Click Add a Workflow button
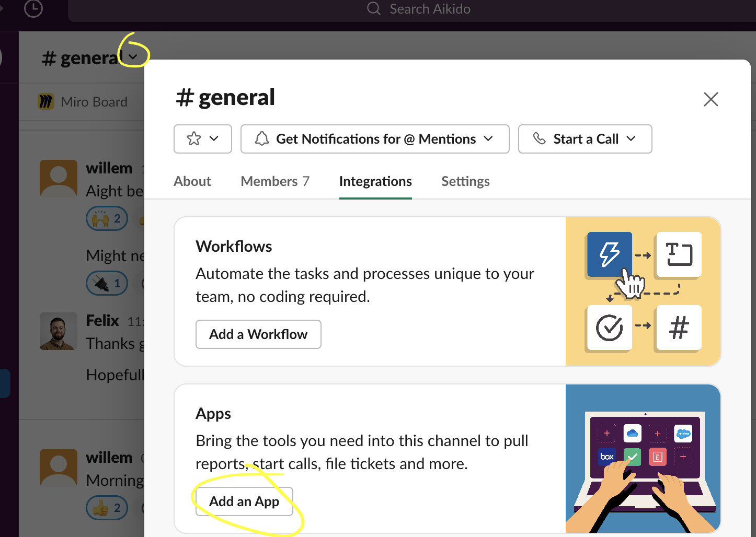The image size is (756, 537). 258,334
